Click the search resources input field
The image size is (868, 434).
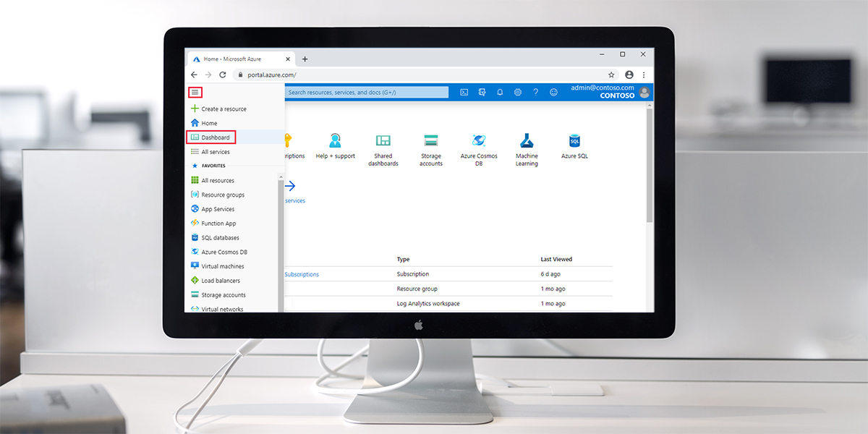coord(366,93)
